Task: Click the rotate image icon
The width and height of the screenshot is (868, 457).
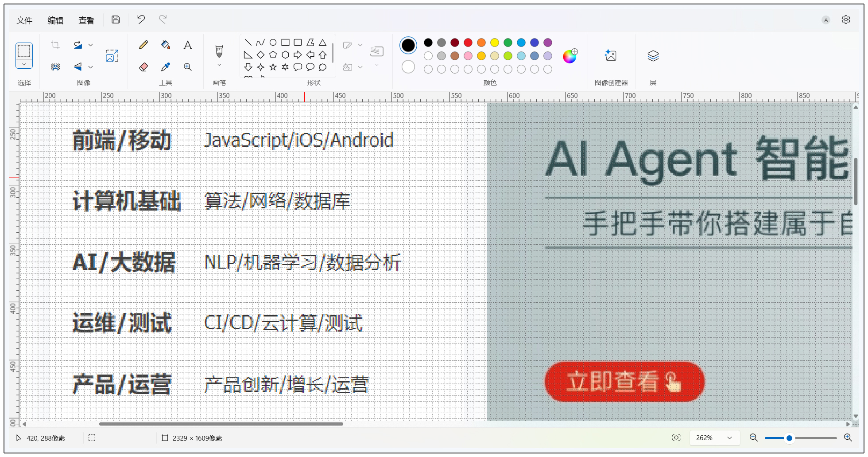Action: click(78, 45)
